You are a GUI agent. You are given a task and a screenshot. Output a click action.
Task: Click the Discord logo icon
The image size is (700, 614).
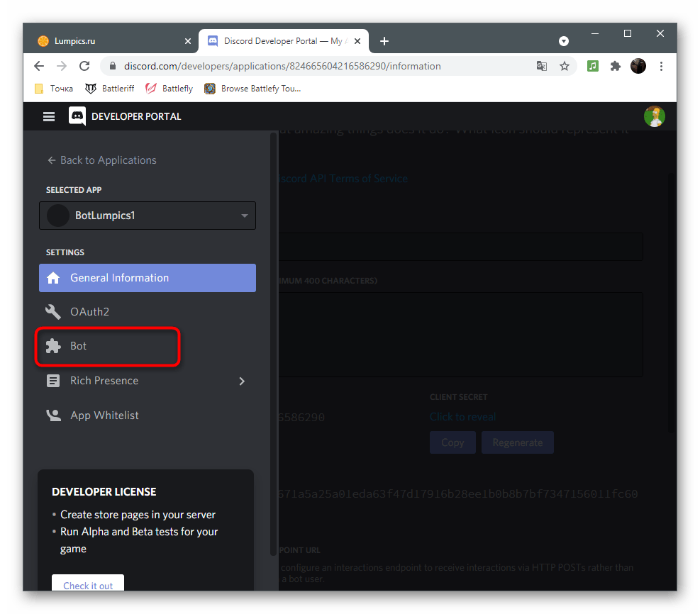pos(77,116)
